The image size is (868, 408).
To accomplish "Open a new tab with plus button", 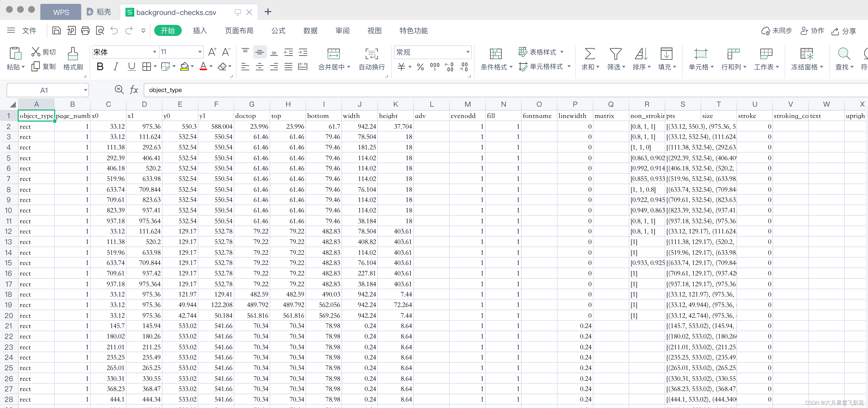I will [268, 12].
